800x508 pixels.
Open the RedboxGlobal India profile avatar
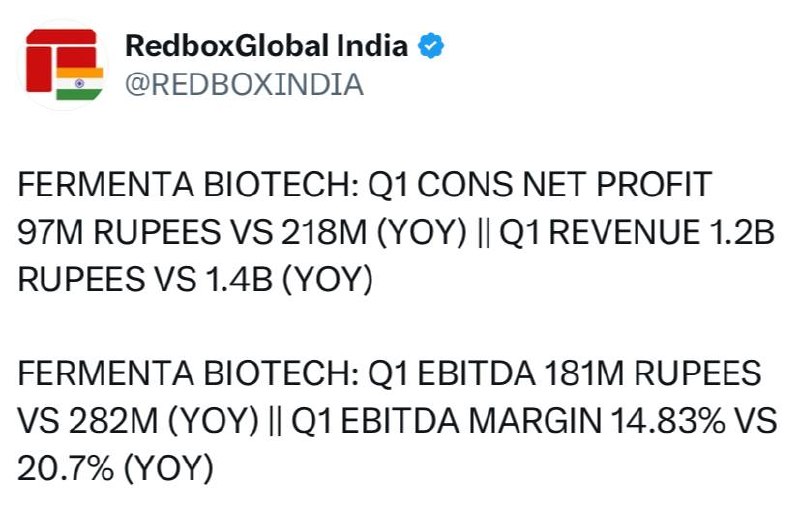click(x=63, y=65)
